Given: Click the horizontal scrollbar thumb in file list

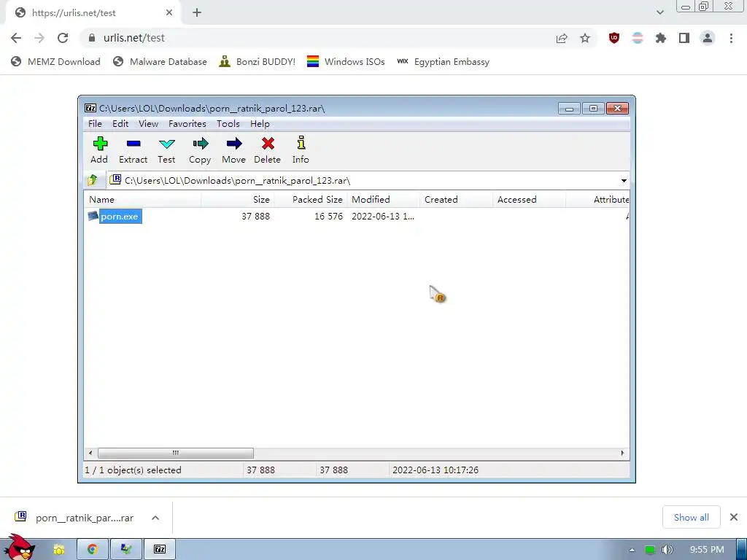Looking at the screenshot, I should (175, 453).
